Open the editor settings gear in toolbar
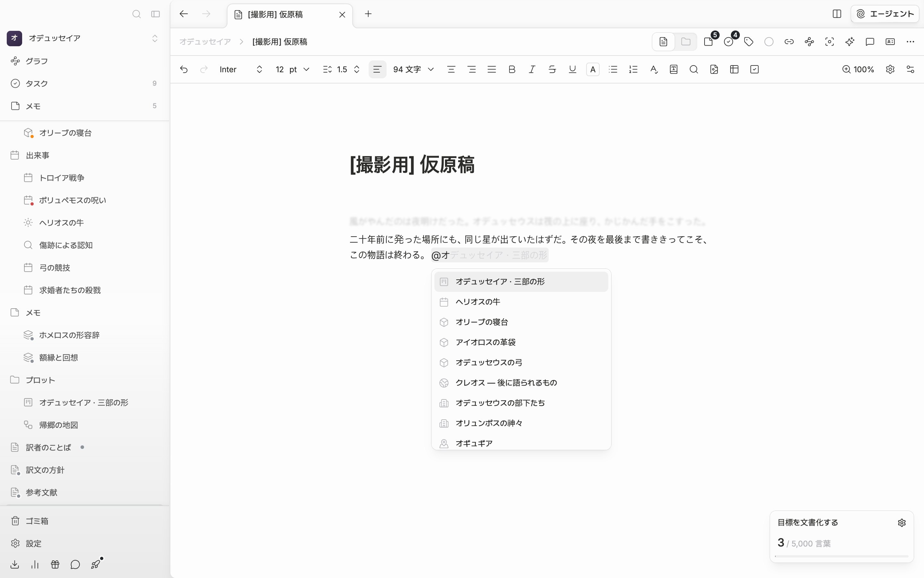Image resolution: width=924 pixels, height=578 pixels. pos(890,69)
